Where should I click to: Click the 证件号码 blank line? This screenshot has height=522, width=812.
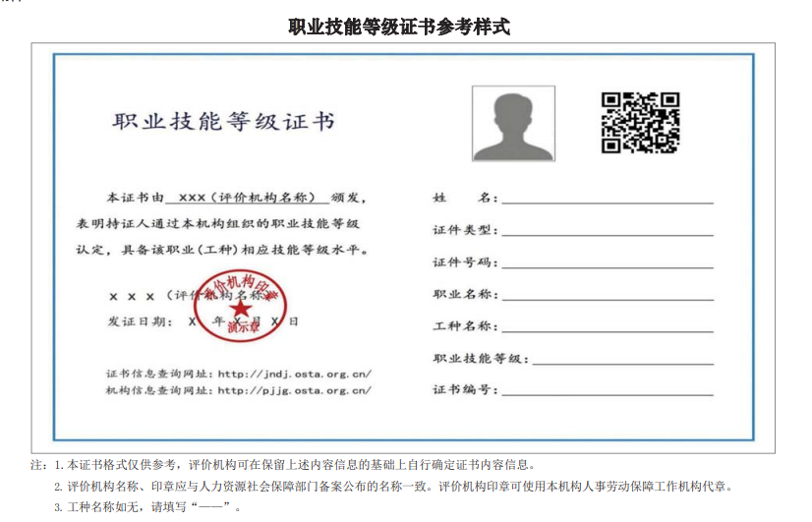click(608, 267)
